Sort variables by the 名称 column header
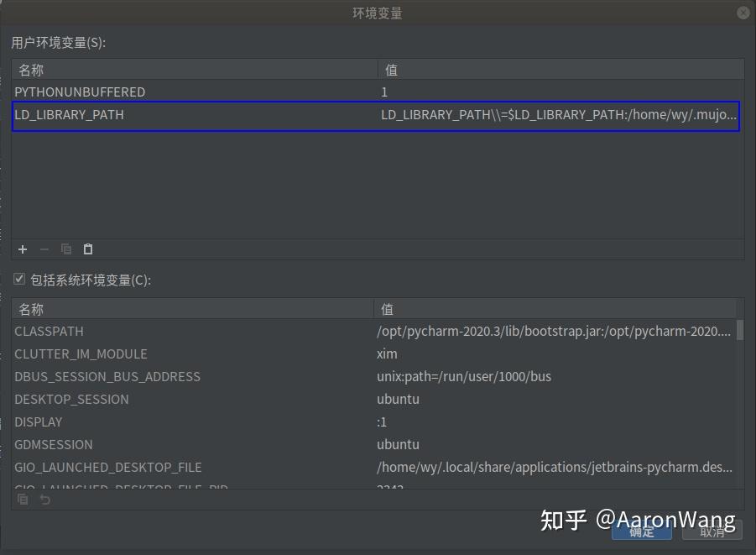The image size is (756, 555). pos(30,70)
